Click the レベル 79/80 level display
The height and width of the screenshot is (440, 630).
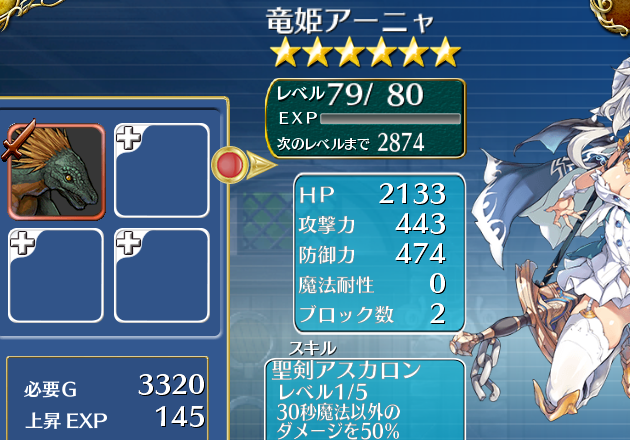coord(350,95)
